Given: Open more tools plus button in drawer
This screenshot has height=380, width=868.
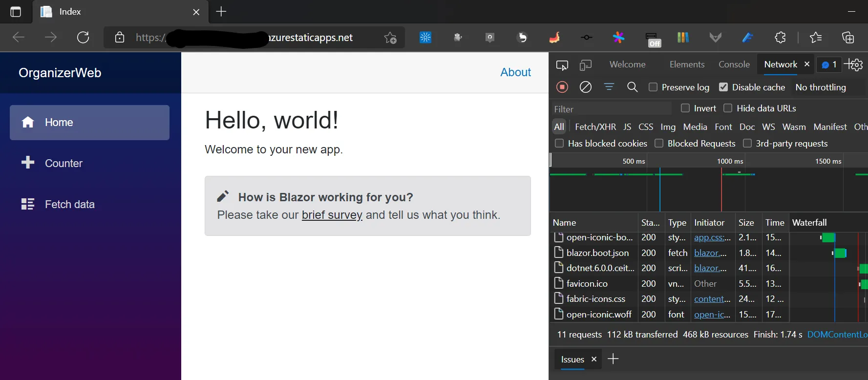Looking at the screenshot, I should coord(613,359).
